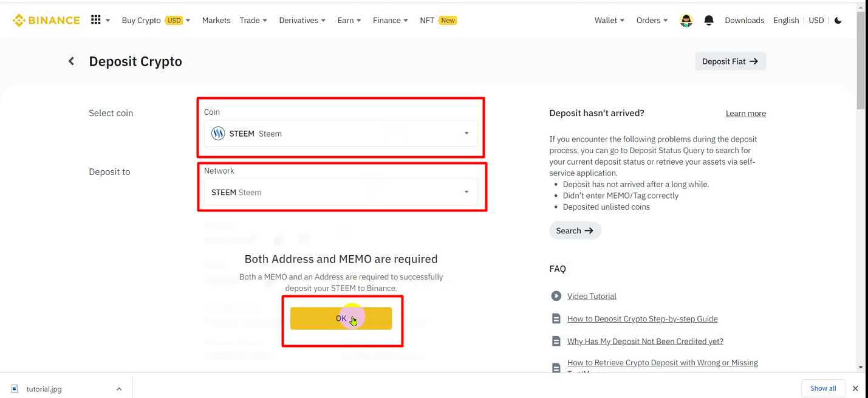Click the FAQ heading
The image size is (868, 398).
coord(558,269)
